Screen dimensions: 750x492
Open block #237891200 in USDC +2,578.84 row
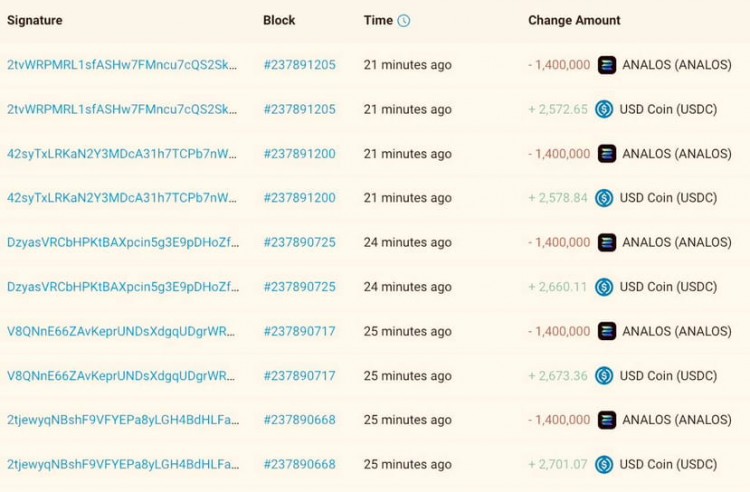pyautogui.click(x=300, y=198)
